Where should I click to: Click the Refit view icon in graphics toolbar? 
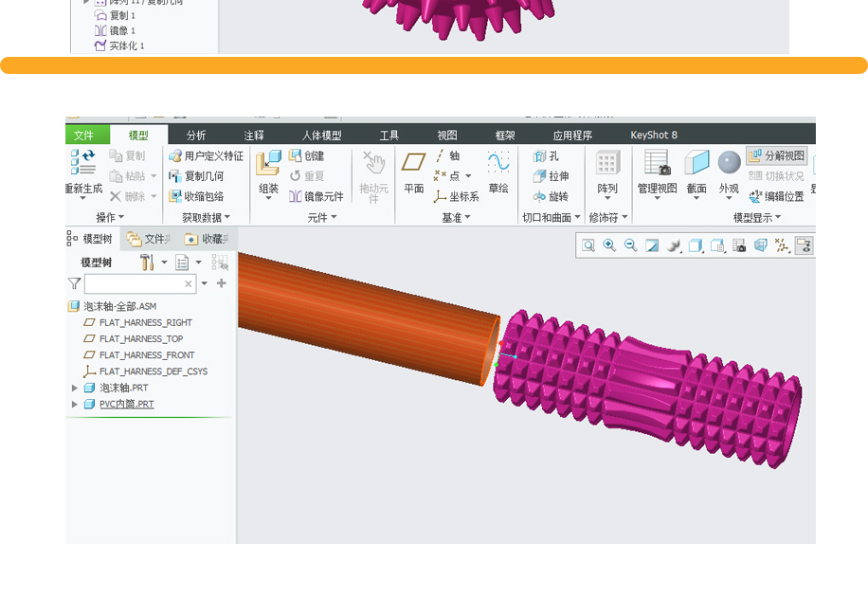click(588, 245)
